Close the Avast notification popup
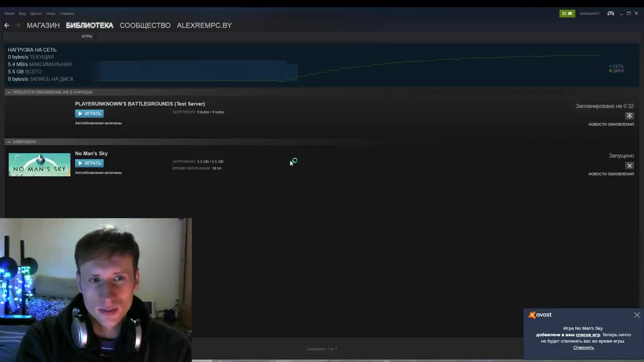Viewport: 644px width, 362px height. (x=637, y=315)
